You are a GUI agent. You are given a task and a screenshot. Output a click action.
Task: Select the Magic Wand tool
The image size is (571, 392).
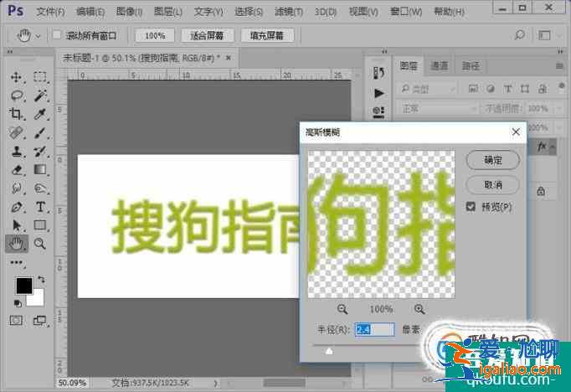pyautogui.click(x=40, y=95)
